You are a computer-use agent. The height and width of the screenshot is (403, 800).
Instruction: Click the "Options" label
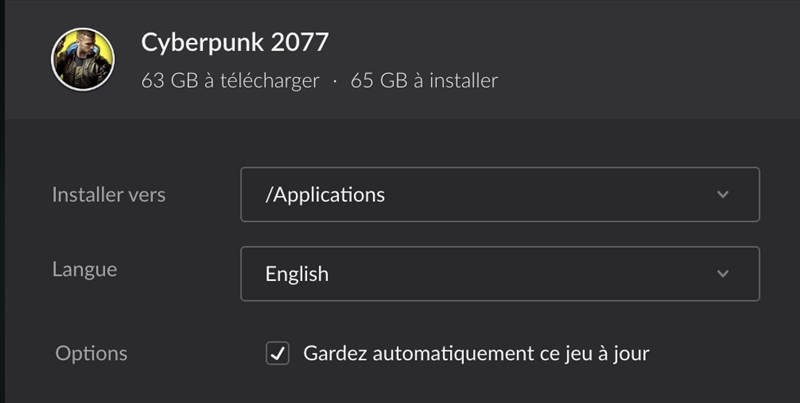(x=91, y=353)
